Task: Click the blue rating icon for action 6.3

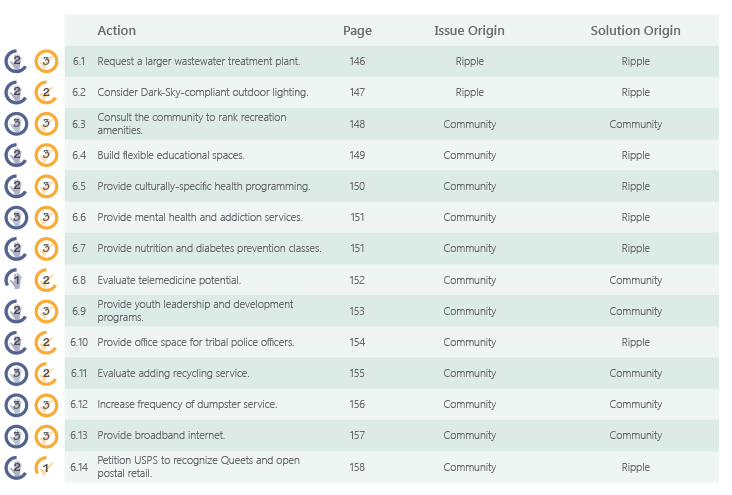Action: coord(16,124)
